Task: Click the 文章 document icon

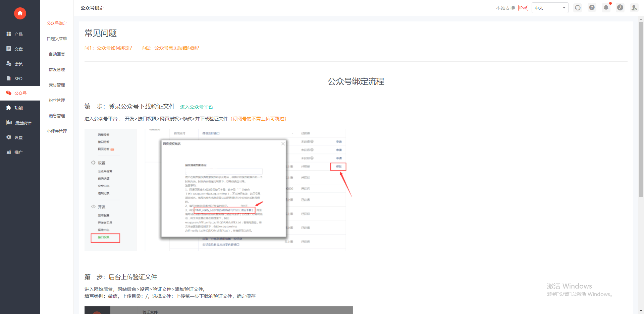Action: (x=9, y=49)
